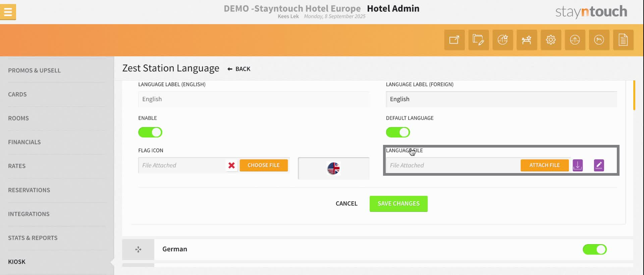Click the Language File attached field
Image resolution: width=644 pixels, height=275 pixels.
(453, 165)
